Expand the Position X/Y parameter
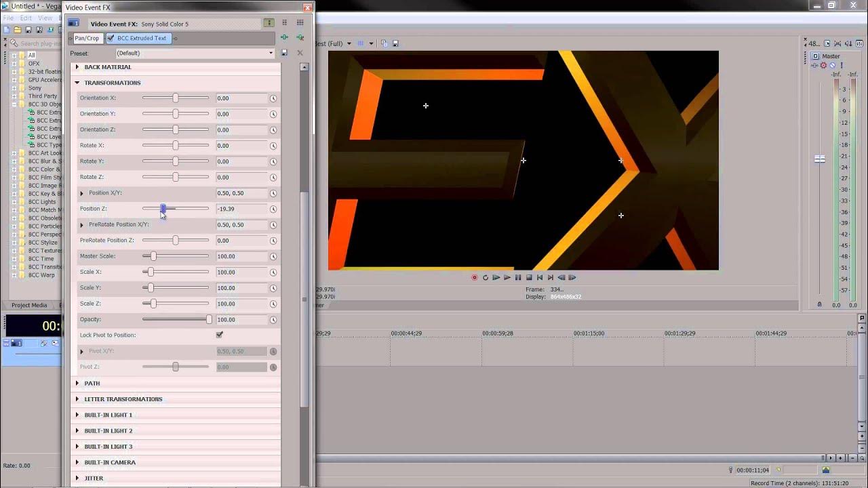Image resolution: width=868 pixels, height=488 pixels. click(x=82, y=193)
